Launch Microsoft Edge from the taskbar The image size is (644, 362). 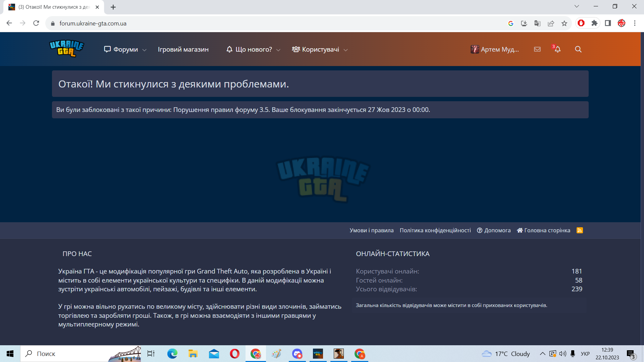(172, 354)
